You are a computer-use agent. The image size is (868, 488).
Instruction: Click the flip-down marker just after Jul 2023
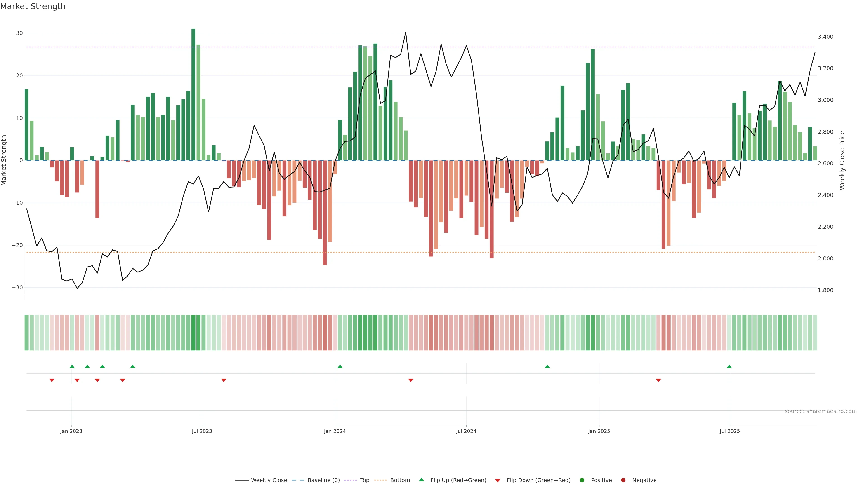[x=224, y=380]
